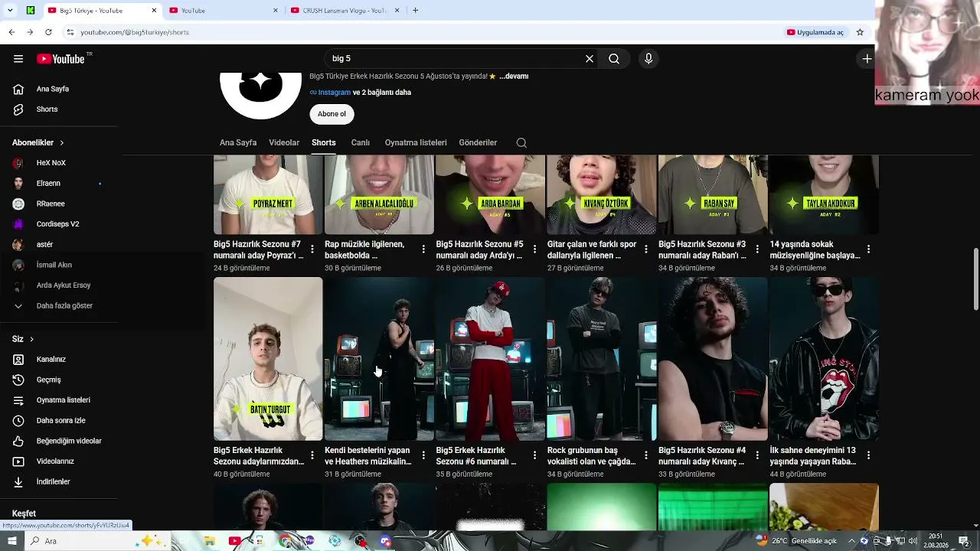Open the Arda Aykut Ersoy subscription channel

[64, 285]
